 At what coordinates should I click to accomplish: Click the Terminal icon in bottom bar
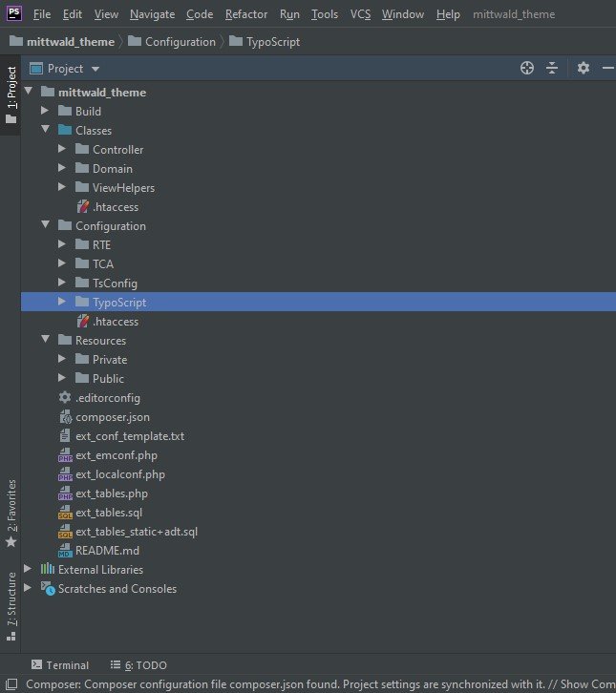36,664
